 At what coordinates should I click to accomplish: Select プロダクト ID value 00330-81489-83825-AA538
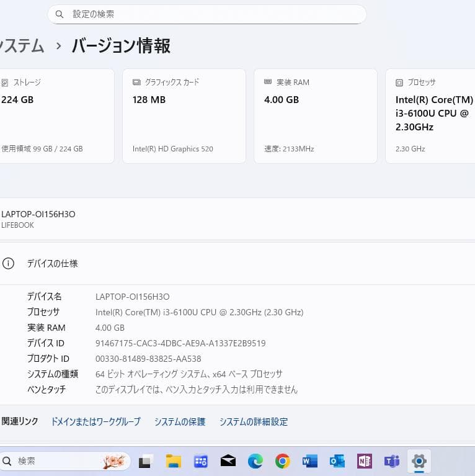point(148,359)
